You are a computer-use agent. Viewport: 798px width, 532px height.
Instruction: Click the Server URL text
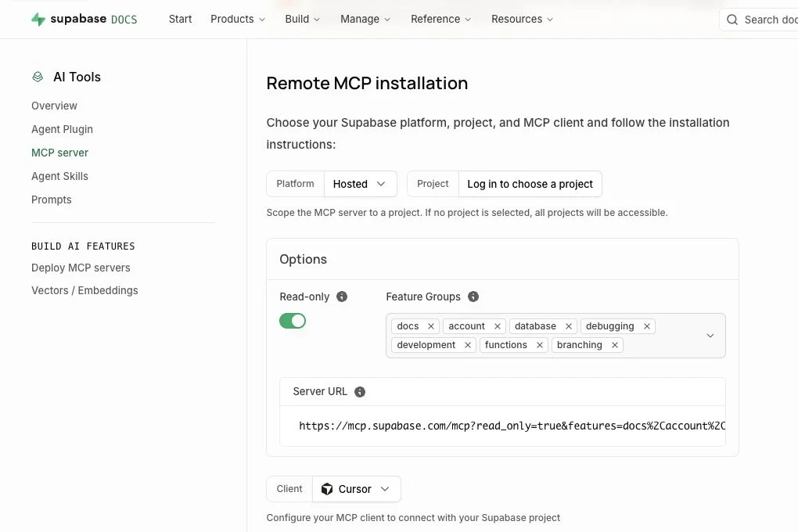[x=512, y=426]
